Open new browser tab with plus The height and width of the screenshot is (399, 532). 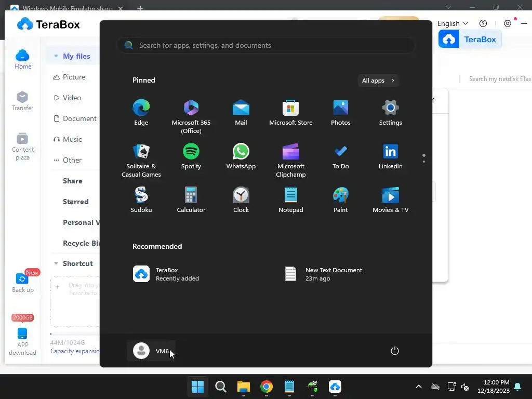tap(140, 8)
